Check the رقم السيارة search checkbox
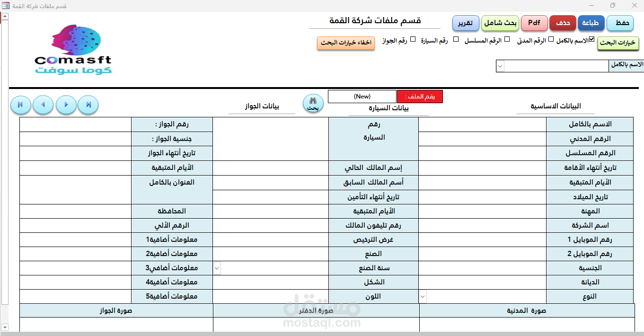This screenshot has width=644, height=336. pos(456,39)
